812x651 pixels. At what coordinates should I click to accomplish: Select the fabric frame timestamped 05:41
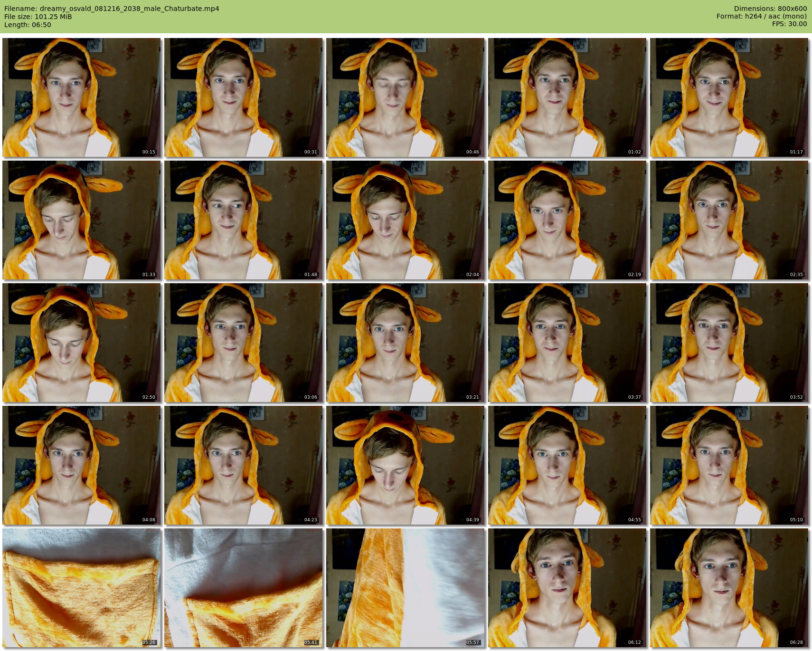244,588
